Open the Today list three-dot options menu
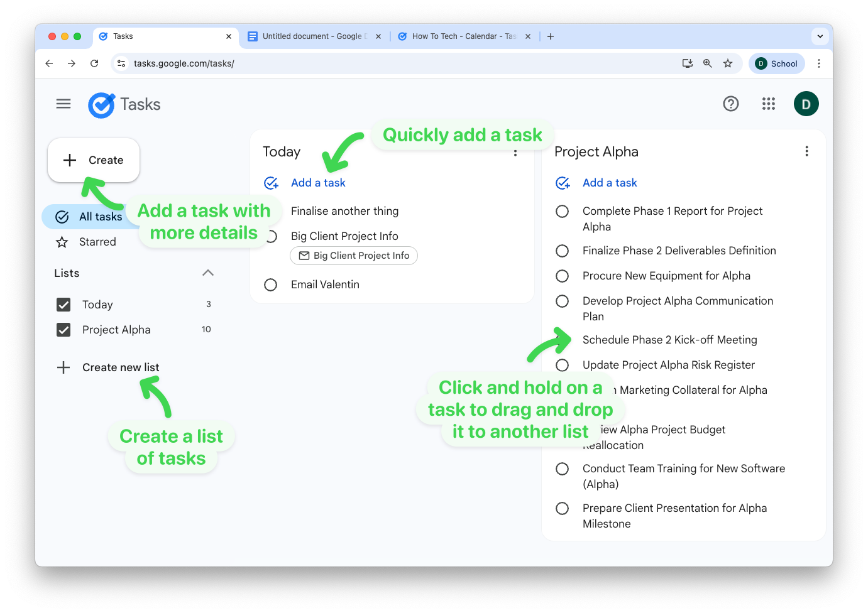The height and width of the screenshot is (613, 868). click(515, 153)
